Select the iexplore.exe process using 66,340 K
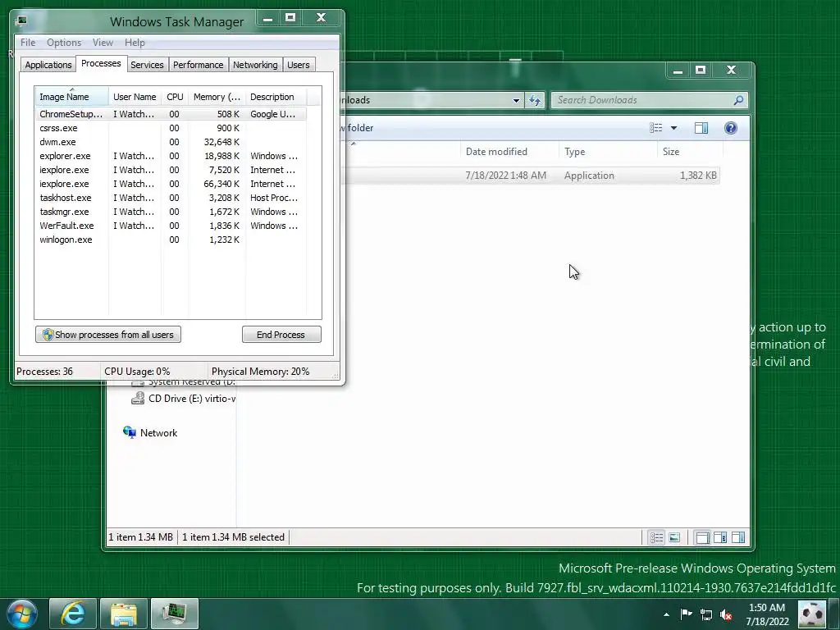 tap(171, 184)
